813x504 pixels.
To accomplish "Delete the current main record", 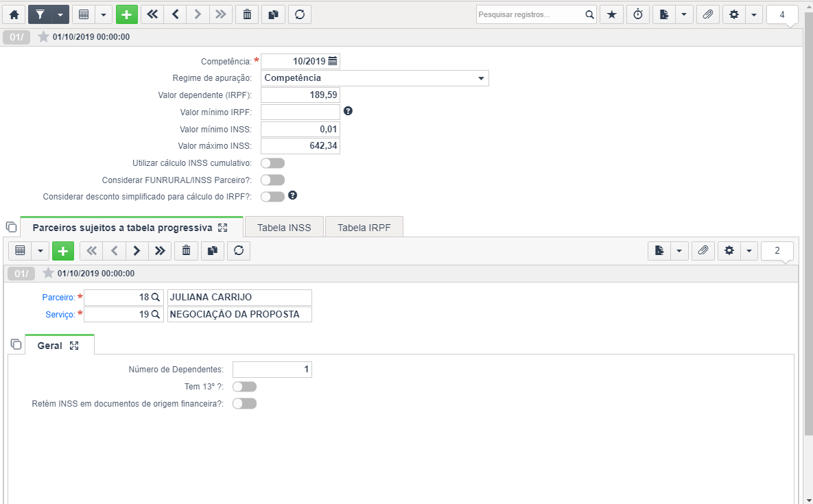I will pos(247,14).
